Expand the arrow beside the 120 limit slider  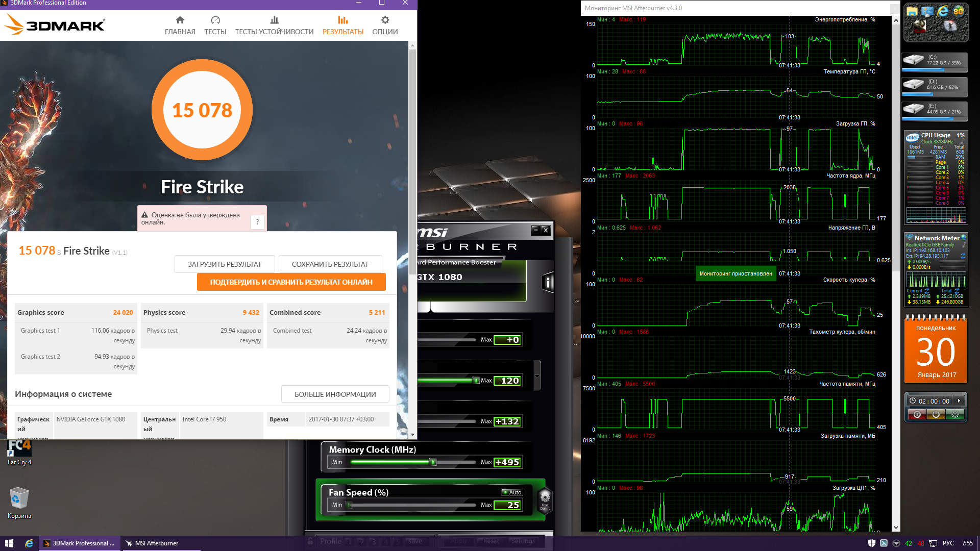click(537, 377)
